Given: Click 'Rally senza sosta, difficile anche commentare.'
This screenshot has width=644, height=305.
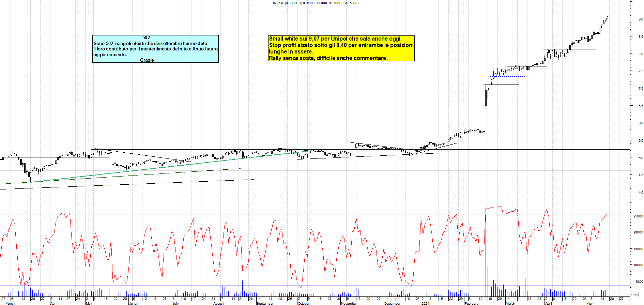Looking at the screenshot, I should 328,58.
